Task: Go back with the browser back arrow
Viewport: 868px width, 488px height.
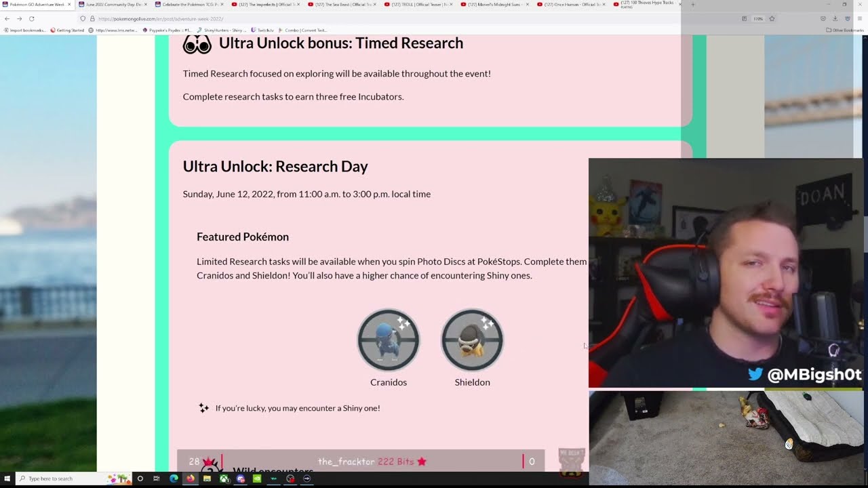Action: 7,18
